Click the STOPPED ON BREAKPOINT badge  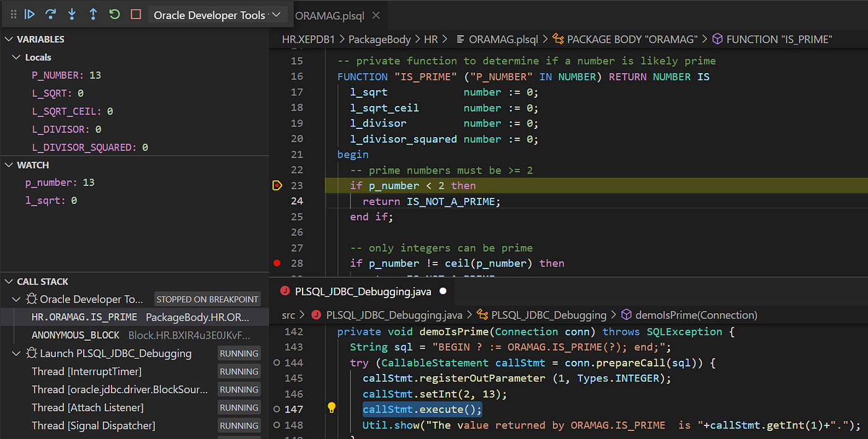[x=207, y=299]
